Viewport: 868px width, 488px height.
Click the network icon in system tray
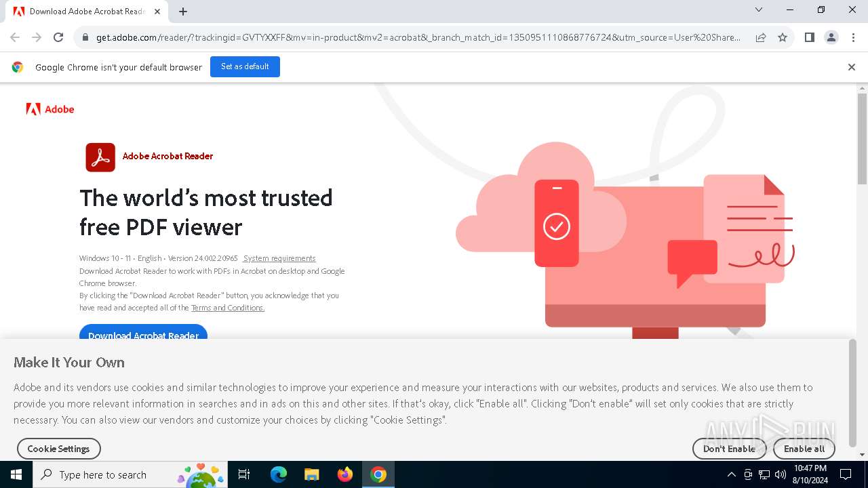click(x=764, y=474)
